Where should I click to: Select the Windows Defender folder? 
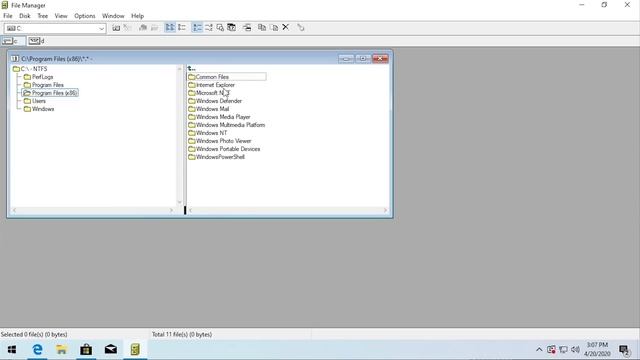click(215, 101)
